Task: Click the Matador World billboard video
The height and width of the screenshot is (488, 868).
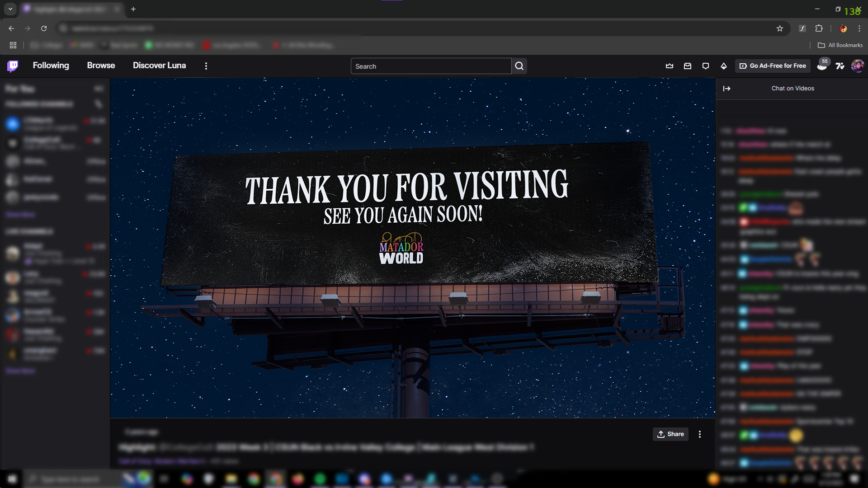Action: [x=413, y=248]
